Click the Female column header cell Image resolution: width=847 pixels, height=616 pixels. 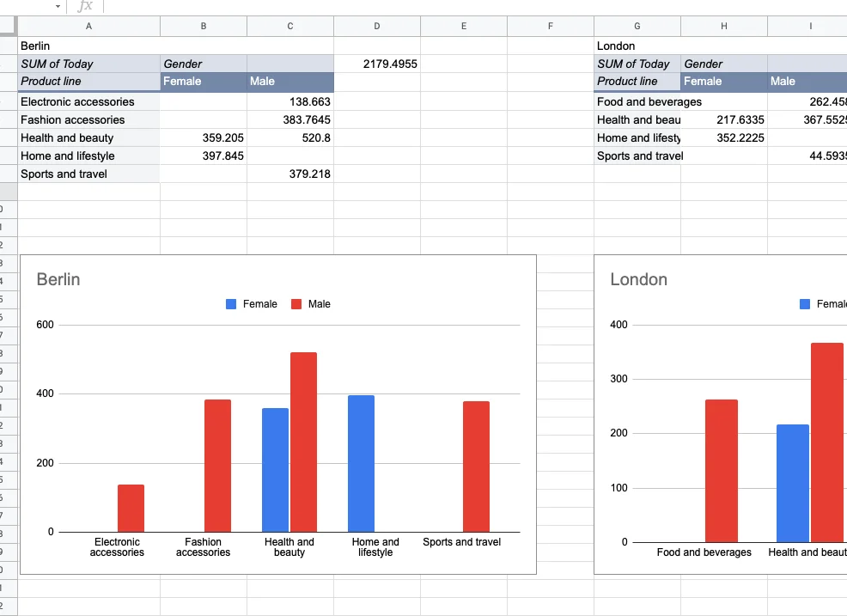(x=203, y=81)
